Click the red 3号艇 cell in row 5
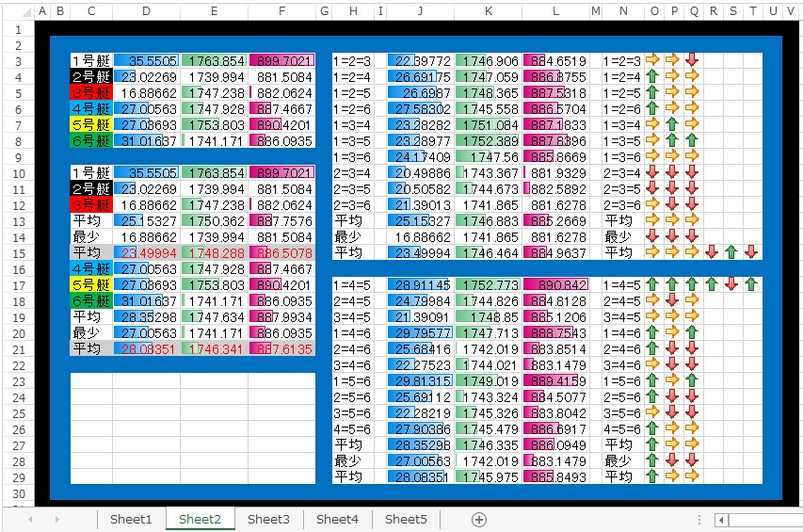Screen dimensions: 803x532 pyautogui.click(x=91, y=93)
